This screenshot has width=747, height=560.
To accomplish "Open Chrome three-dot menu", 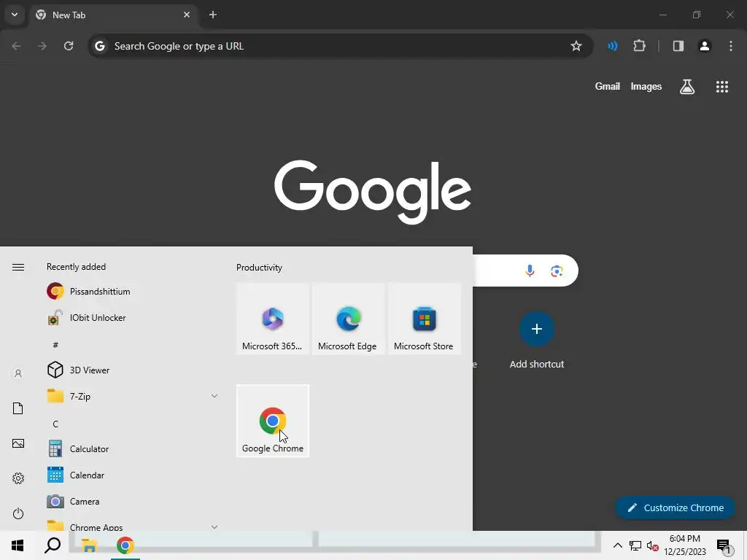I will (x=731, y=46).
